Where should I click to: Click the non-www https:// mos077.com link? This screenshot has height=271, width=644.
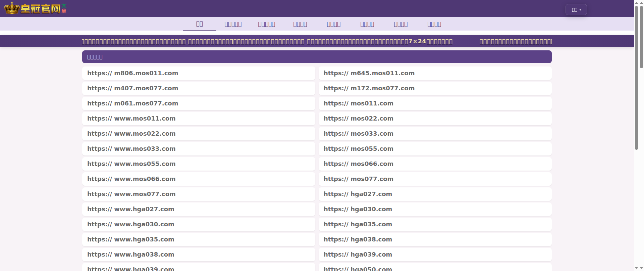pyautogui.click(x=435, y=179)
